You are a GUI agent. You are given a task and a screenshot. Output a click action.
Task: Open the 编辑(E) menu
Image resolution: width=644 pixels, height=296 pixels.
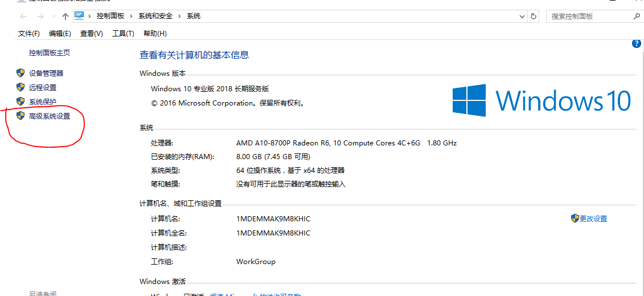pyautogui.click(x=60, y=34)
